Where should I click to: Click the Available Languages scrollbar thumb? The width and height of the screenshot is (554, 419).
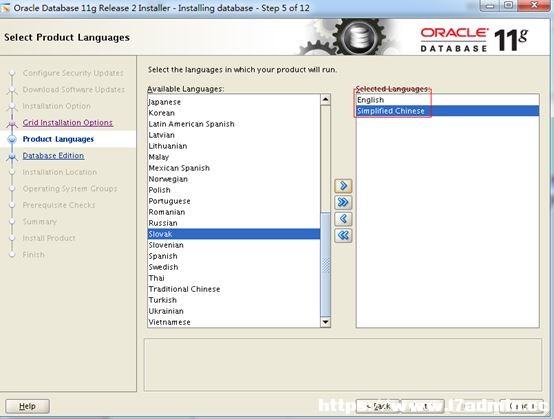point(325,264)
